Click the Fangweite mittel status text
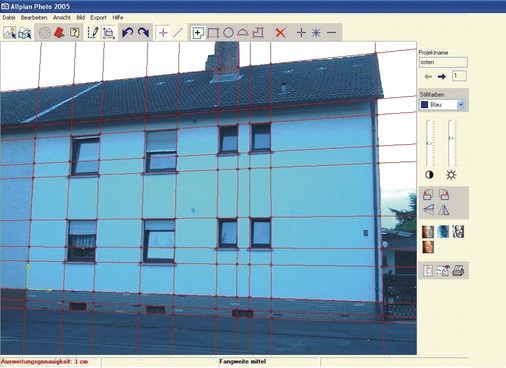Viewport: 506px width, 368px height. 242,361
